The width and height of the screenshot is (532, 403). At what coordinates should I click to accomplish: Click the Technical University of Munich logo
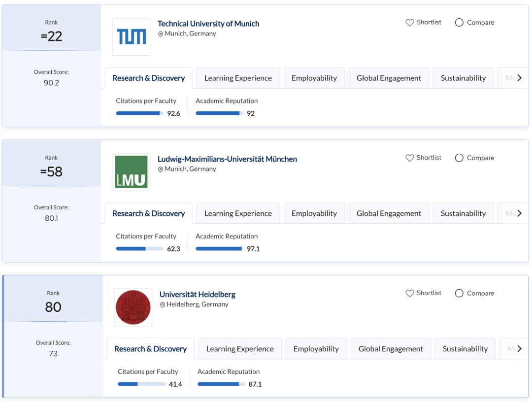pyautogui.click(x=131, y=36)
